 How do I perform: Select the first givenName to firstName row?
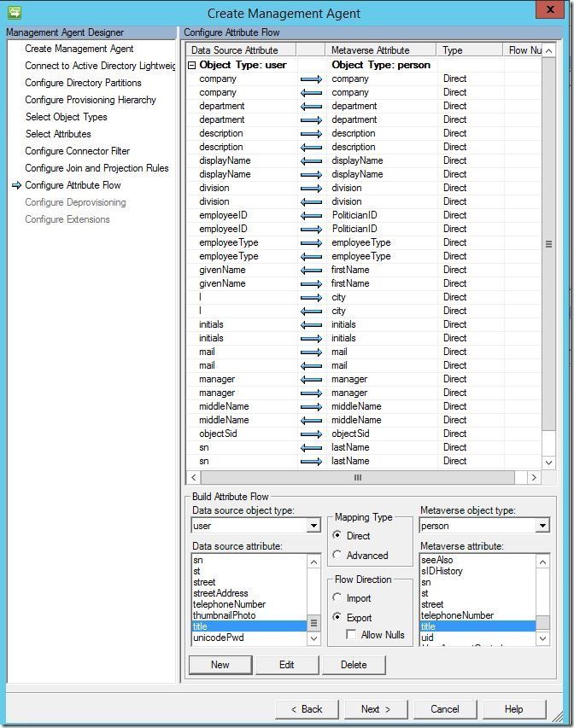(364, 270)
